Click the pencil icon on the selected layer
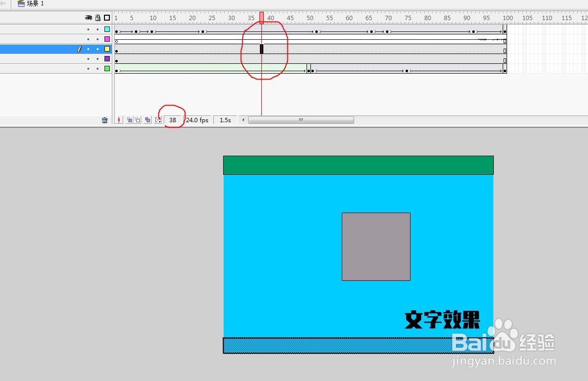Screen dimensions: 588x381 click(79, 49)
